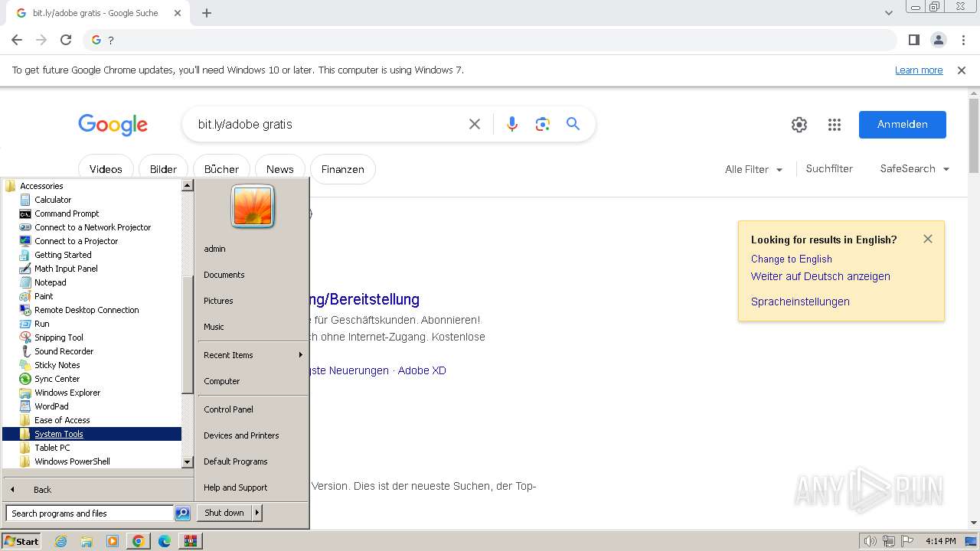
Task: Open Calculator from Accessories list
Action: [53, 200]
